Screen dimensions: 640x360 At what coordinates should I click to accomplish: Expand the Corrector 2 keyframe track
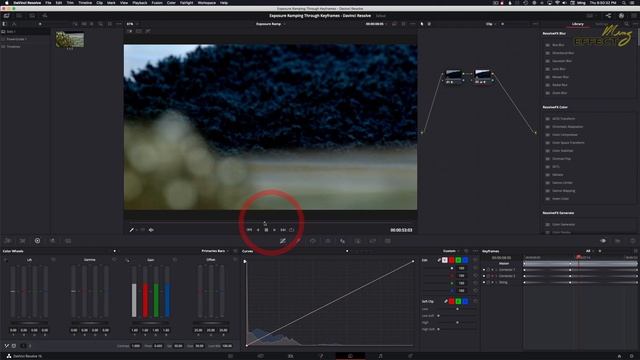[x=496, y=276]
